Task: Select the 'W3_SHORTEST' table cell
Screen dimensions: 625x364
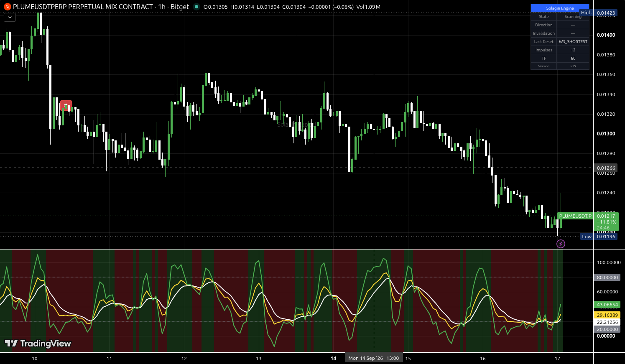Action: (x=573, y=41)
